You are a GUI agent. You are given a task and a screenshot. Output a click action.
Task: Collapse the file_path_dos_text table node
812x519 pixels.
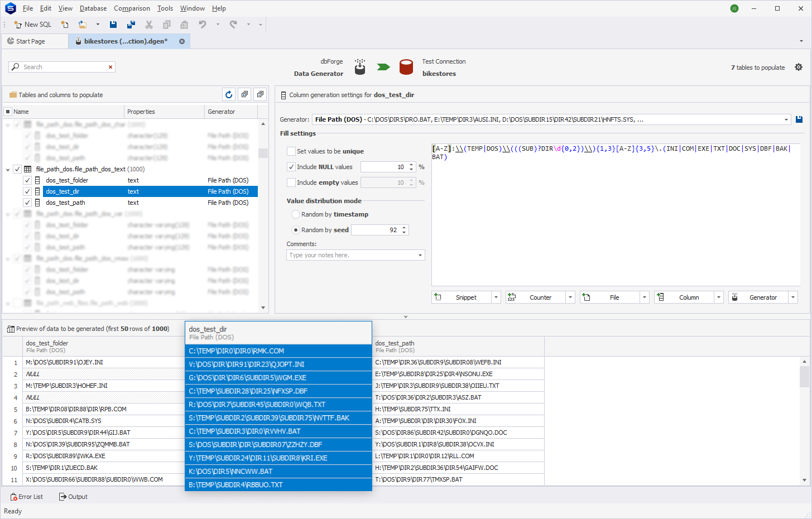(8, 169)
